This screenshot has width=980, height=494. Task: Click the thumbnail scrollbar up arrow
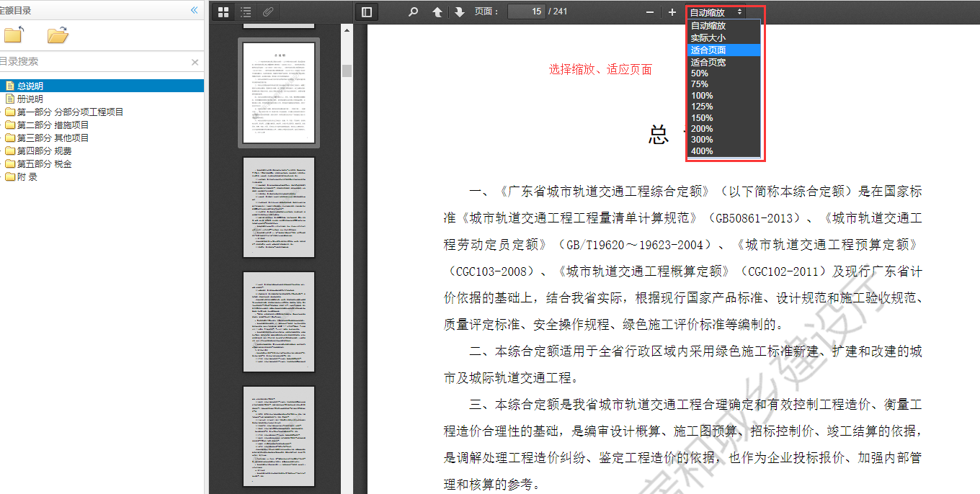point(347,30)
